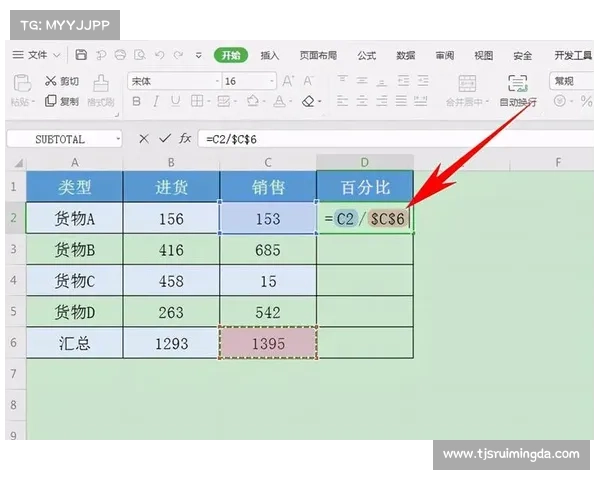Image resolution: width=600 pixels, height=480 pixels.
Task: Click the Undo arrow icon
Action: (x=160, y=55)
